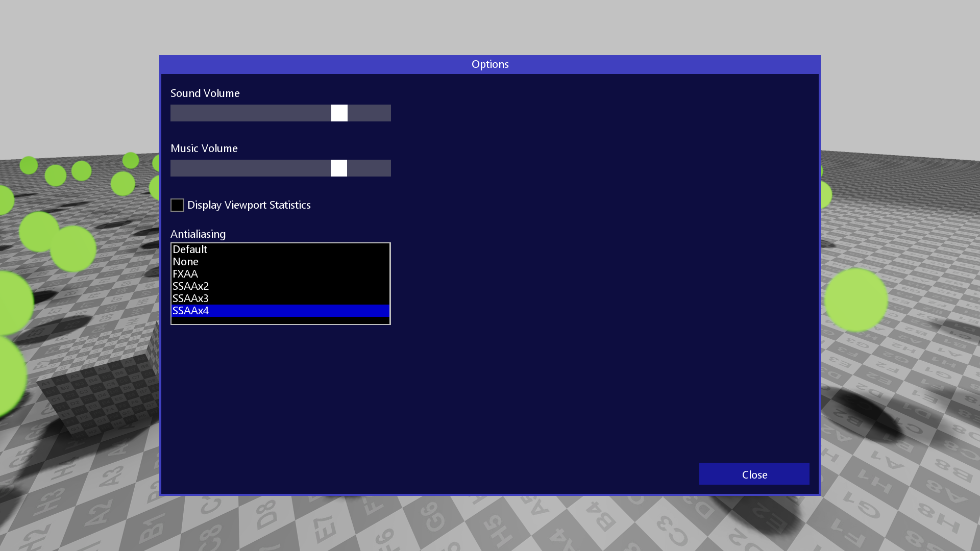
Task: Click the Music Volume label
Action: pos(204,148)
